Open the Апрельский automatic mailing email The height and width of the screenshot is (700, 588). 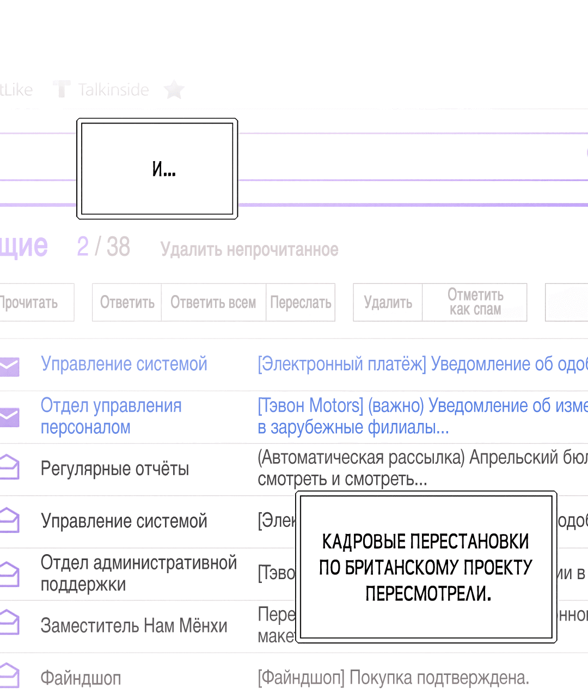[422, 468]
